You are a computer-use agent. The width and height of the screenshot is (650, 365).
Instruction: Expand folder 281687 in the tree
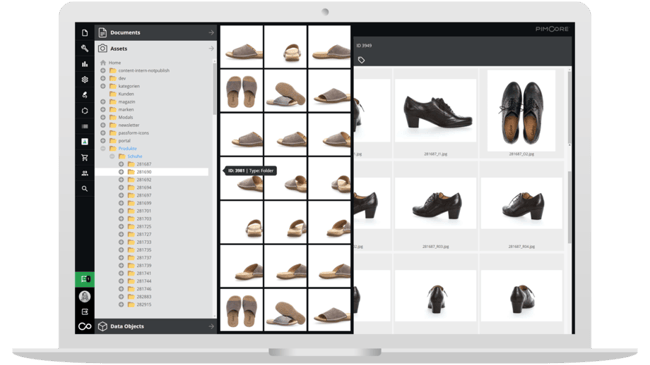[121, 164]
